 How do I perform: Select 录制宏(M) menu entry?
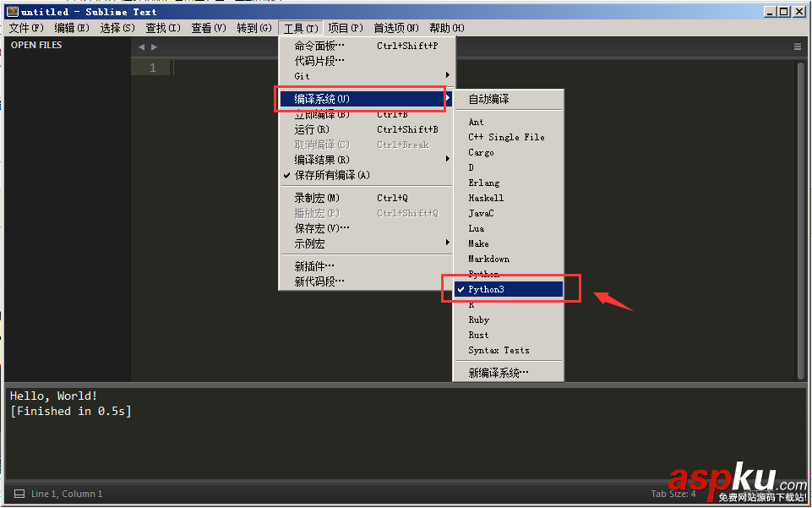pos(366,198)
